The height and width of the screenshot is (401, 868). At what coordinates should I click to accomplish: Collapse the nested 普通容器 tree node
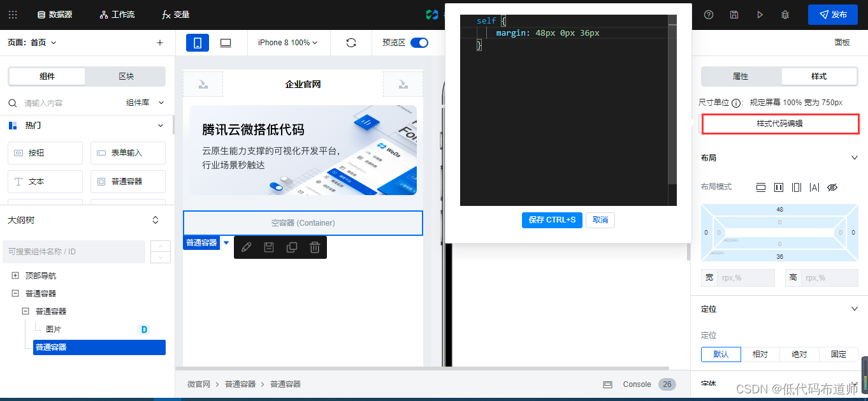point(25,311)
